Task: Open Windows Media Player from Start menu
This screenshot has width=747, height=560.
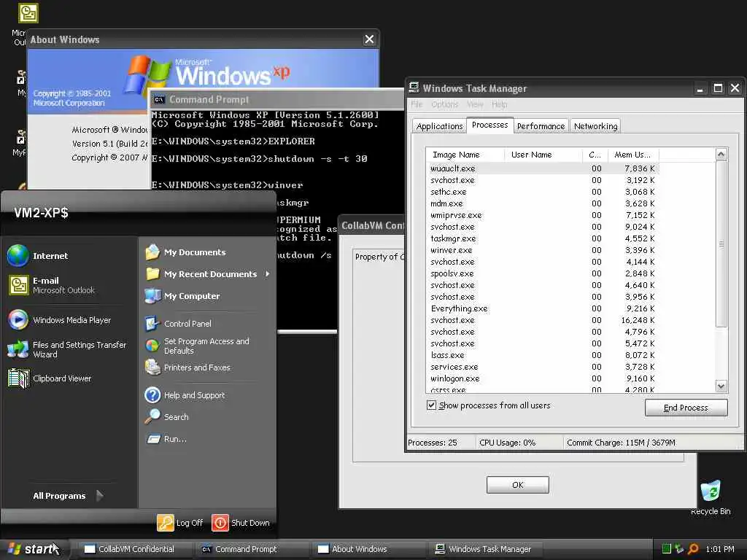Action: (60, 320)
